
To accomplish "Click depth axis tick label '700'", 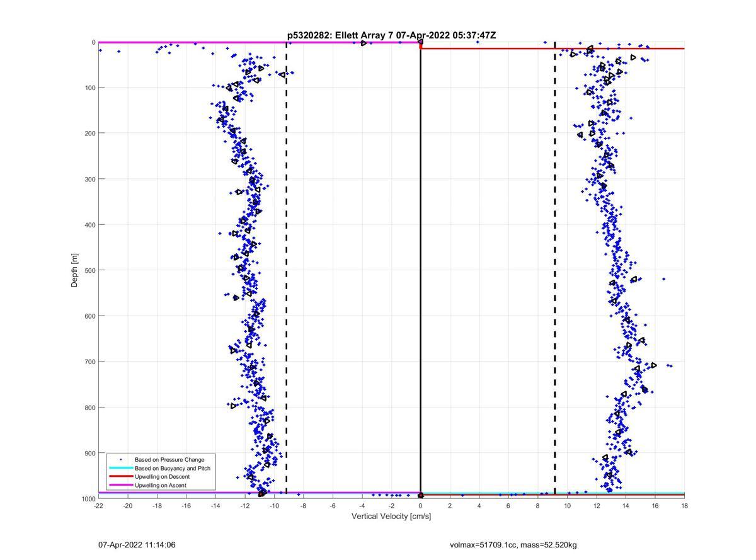I will [90, 362].
